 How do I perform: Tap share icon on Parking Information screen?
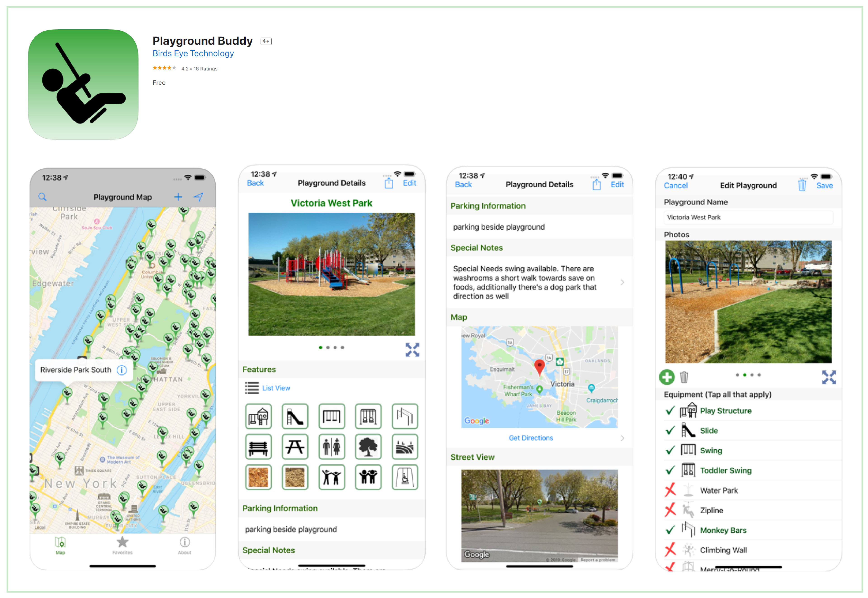[x=596, y=184]
